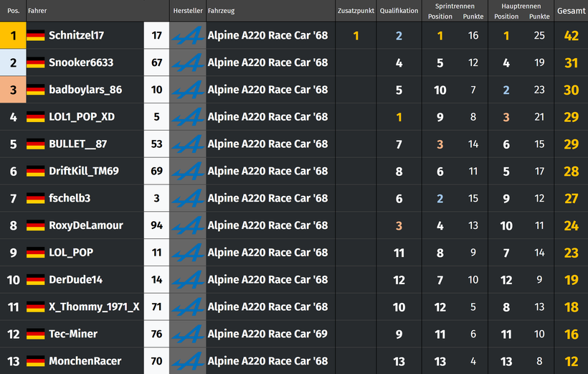The image size is (588, 374).
Task: Click the Zusatzpunkt column header
Action: (356, 11)
